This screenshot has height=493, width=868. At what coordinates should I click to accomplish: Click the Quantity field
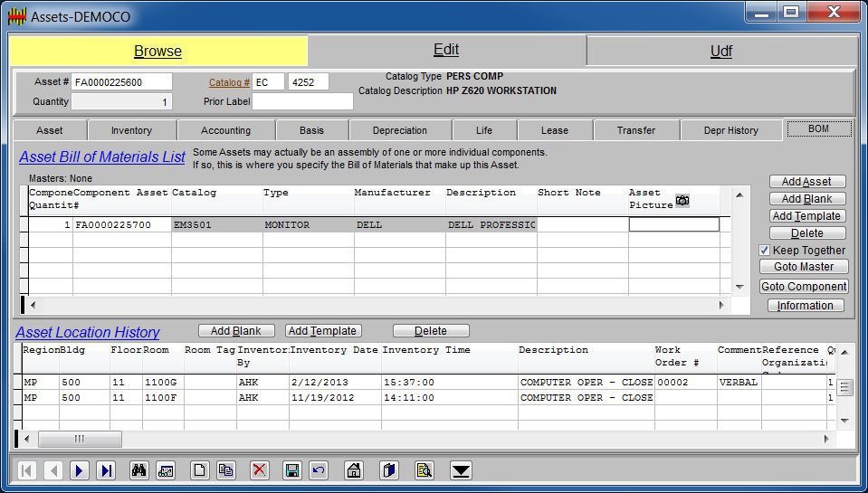point(122,102)
